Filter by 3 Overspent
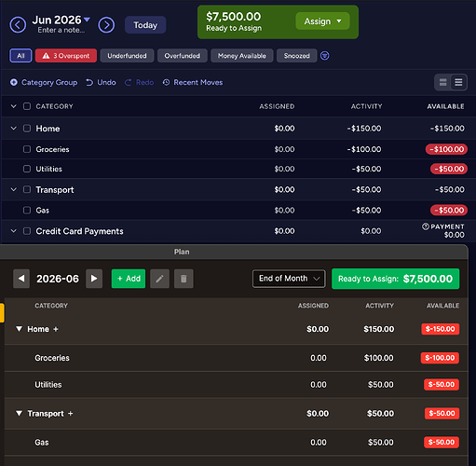476x466 pixels. [66, 56]
